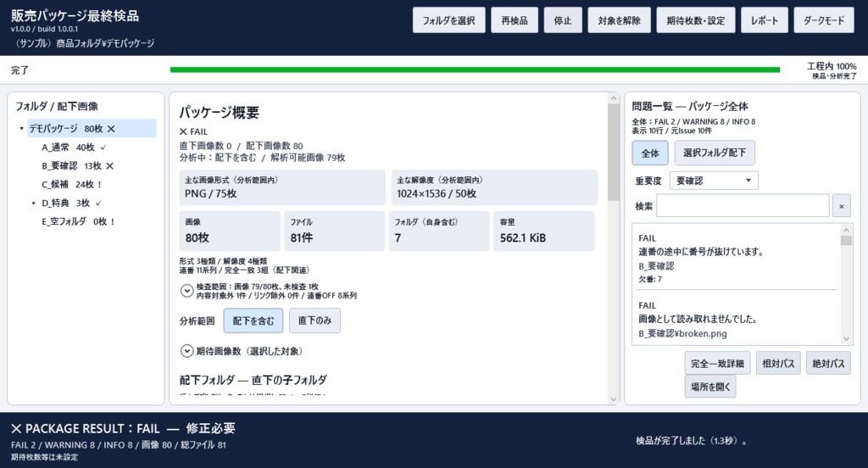Open the レポート report
Screen dimensions: 868x468
click(x=765, y=20)
